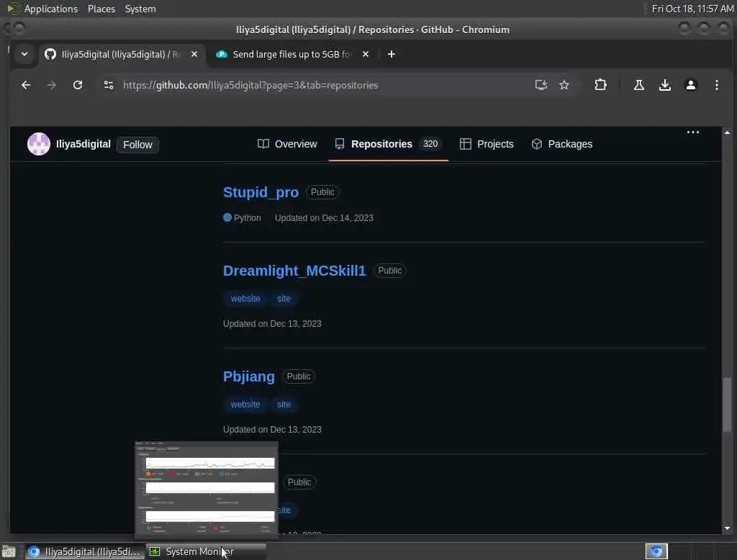Click the browser forward arrow
The image size is (737, 560).
click(x=52, y=85)
